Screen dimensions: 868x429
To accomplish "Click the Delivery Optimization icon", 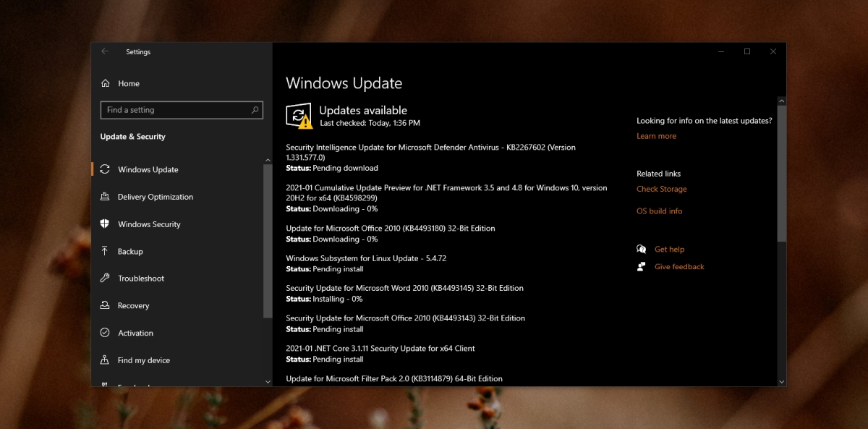I will (105, 197).
